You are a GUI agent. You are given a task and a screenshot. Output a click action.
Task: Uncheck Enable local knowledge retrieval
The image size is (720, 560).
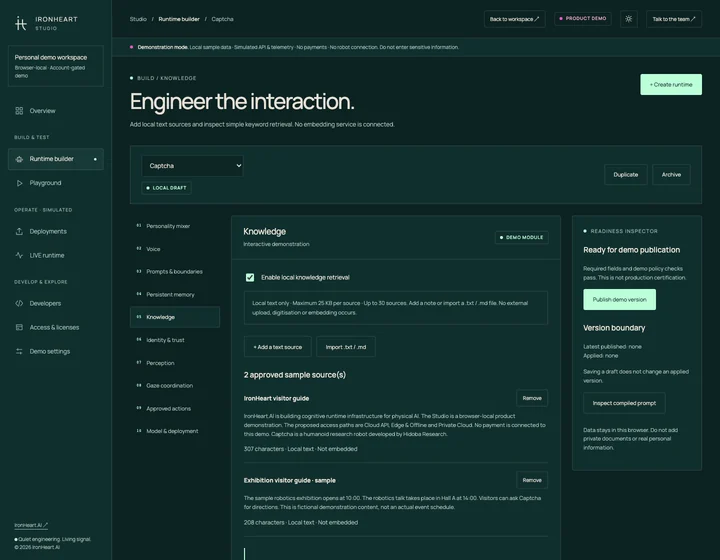click(x=250, y=277)
